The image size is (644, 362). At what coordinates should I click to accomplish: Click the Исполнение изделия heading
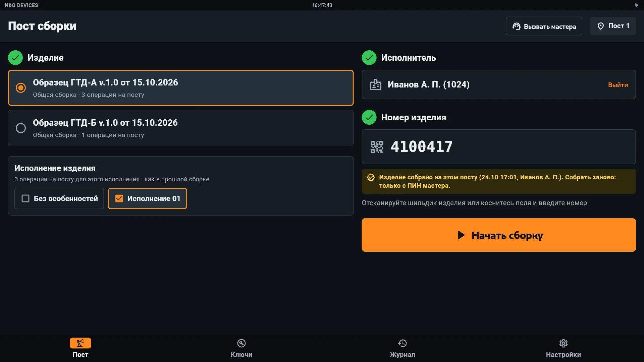(55, 168)
